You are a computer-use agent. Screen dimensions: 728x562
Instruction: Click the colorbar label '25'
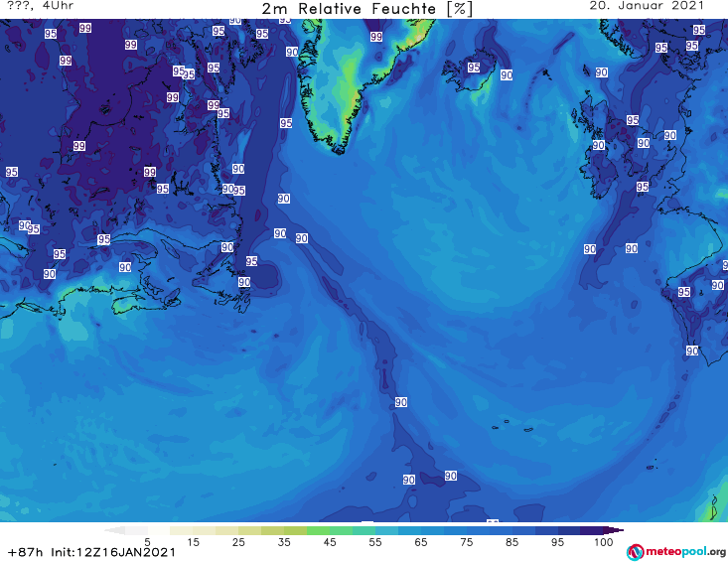pyautogui.click(x=238, y=542)
